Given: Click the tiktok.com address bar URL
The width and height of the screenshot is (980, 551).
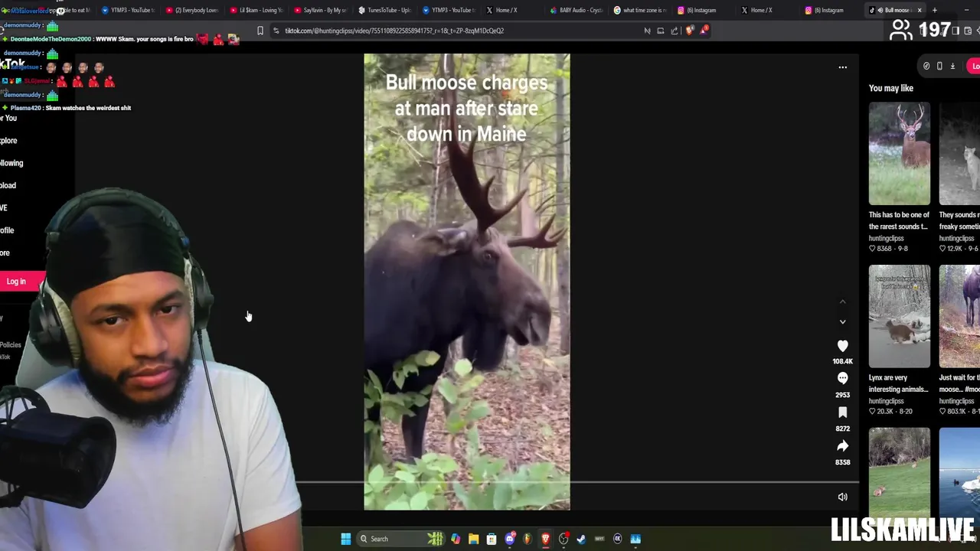Looking at the screenshot, I should click(394, 31).
